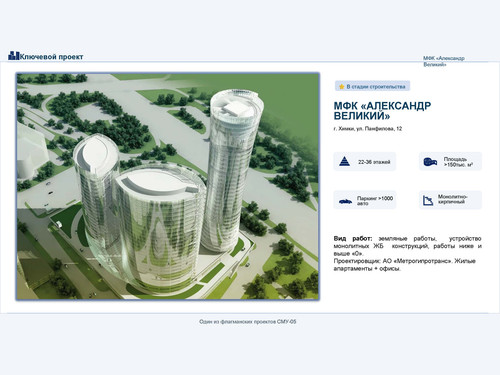Select the 'Паркинг >1000 авто' card
The width and height of the screenshot is (500, 375).
(x=365, y=200)
